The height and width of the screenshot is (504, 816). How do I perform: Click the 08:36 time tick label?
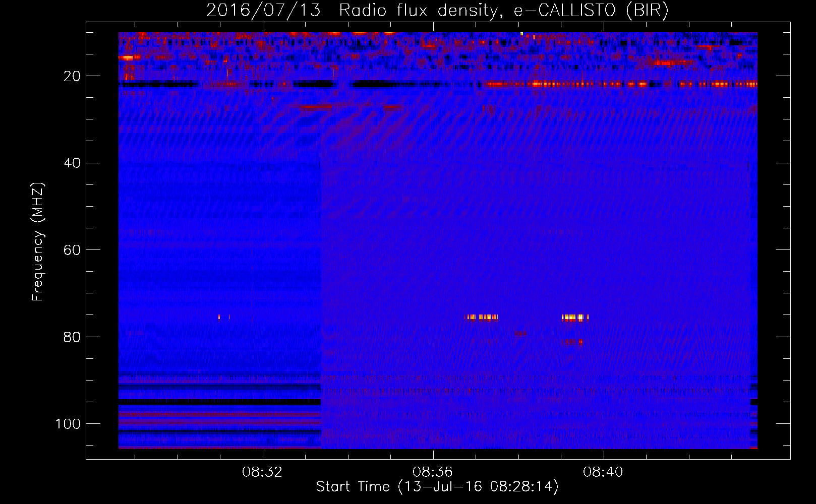pyautogui.click(x=433, y=472)
